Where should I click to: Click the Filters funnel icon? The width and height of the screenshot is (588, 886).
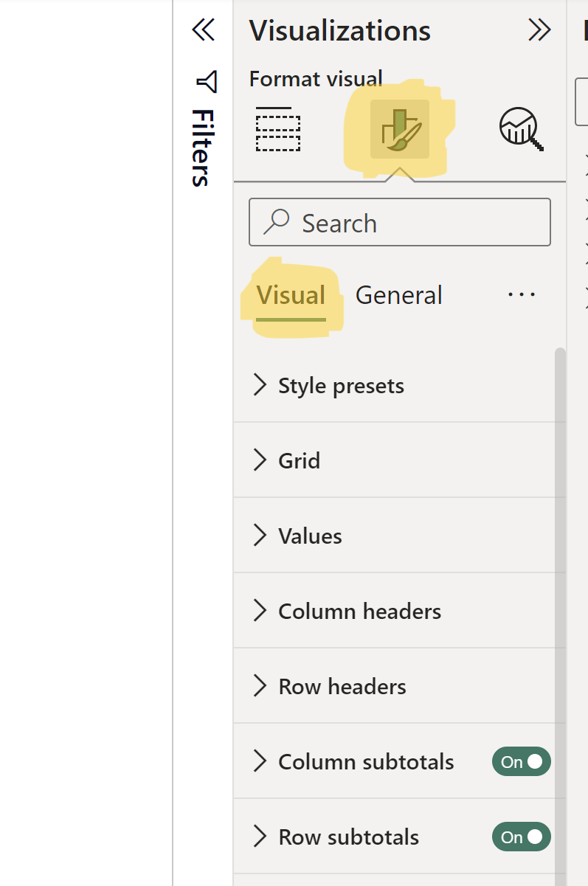207,82
